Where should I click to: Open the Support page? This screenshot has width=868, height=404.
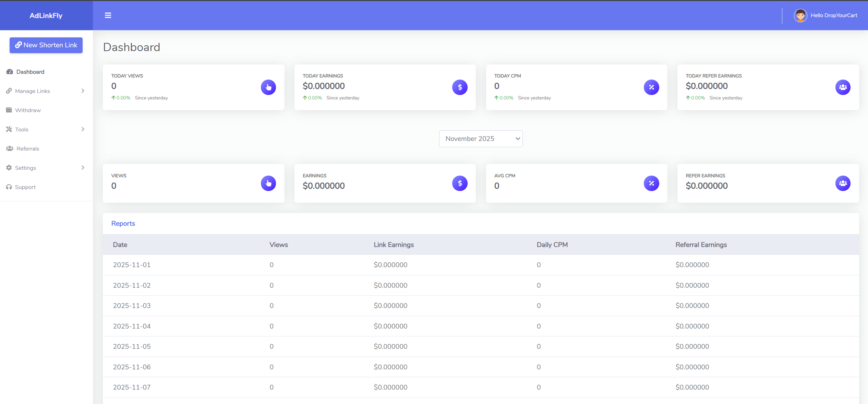25,187
